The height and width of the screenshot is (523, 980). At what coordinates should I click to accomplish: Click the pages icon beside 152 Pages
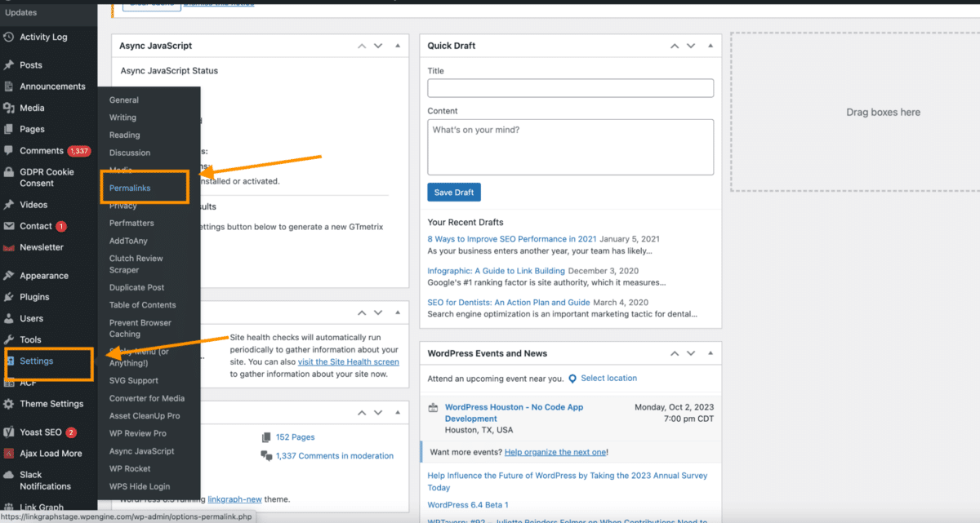266,437
